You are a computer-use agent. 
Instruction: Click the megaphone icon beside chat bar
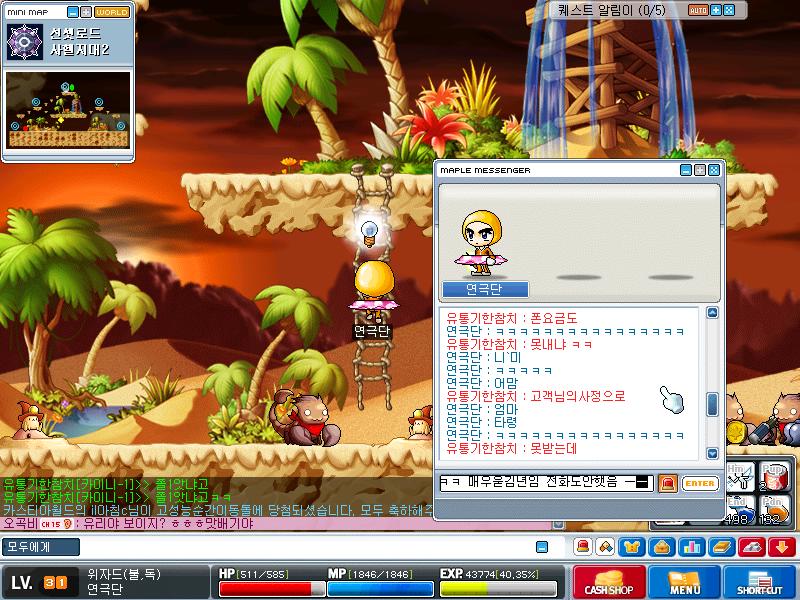click(x=605, y=547)
